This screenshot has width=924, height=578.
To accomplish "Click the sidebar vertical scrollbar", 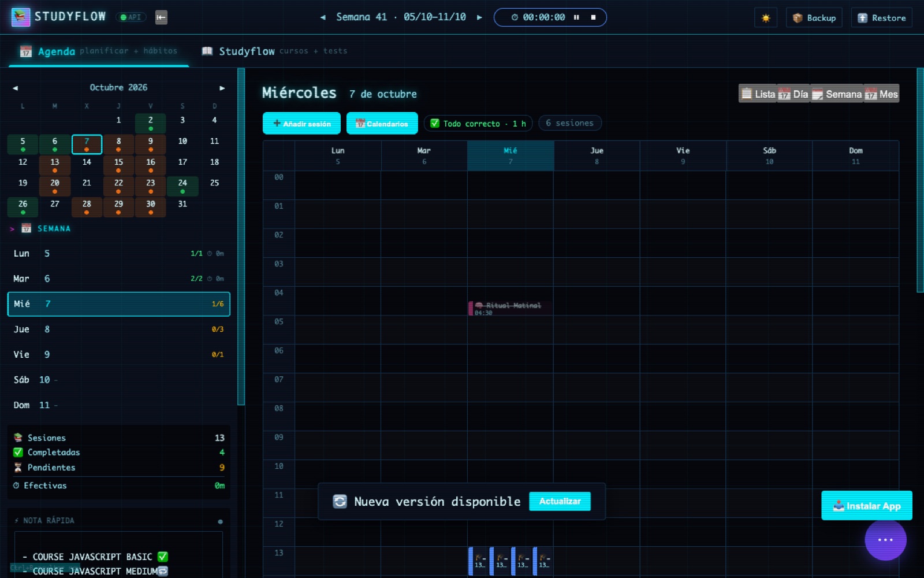I will (x=241, y=237).
